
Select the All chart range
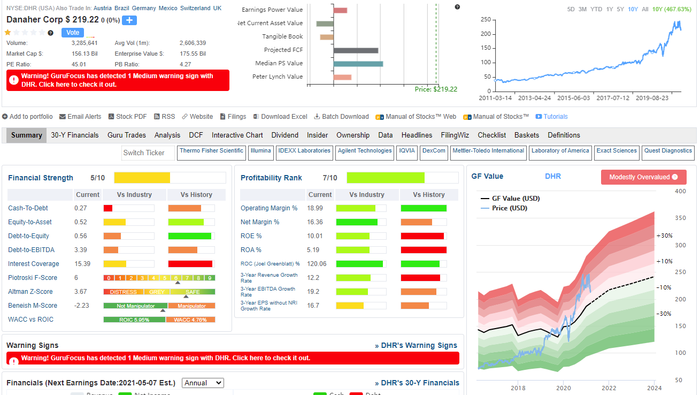point(645,9)
